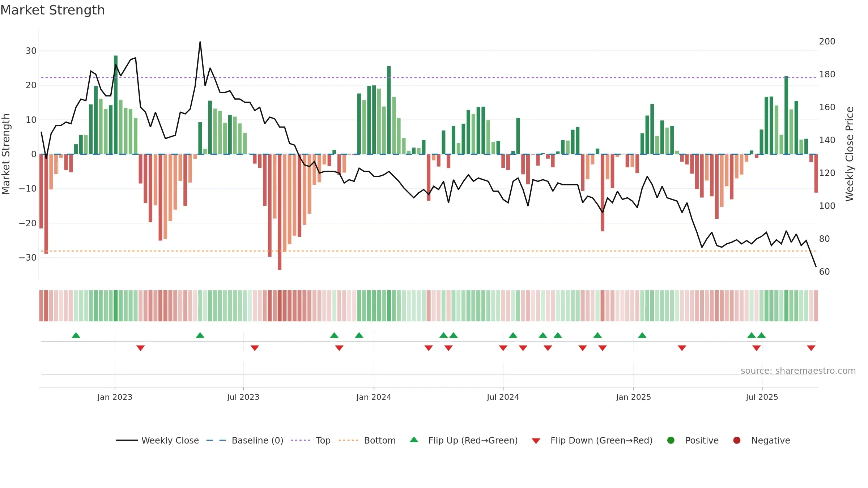Click the last red flip-down marker at chart end
This screenshot has width=868, height=488.
[811, 348]
